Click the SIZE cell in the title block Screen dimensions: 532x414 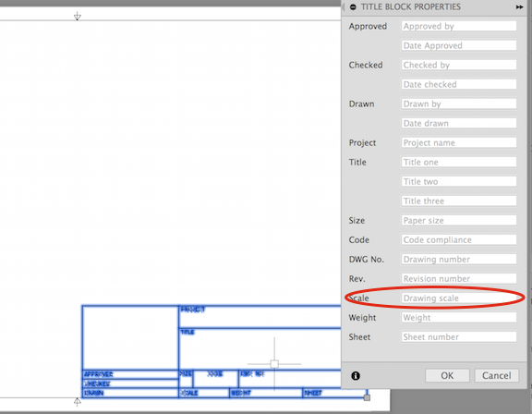(x=186, y=379)
